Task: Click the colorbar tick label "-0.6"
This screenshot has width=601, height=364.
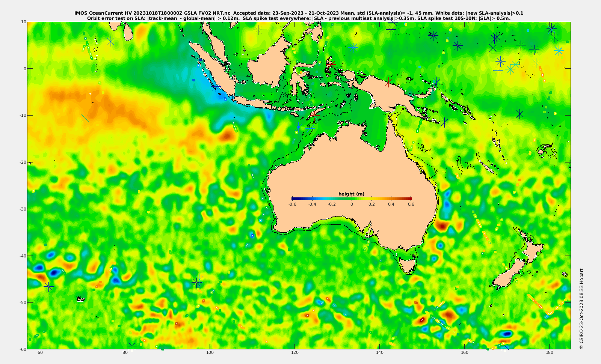Action: (292, 205)
